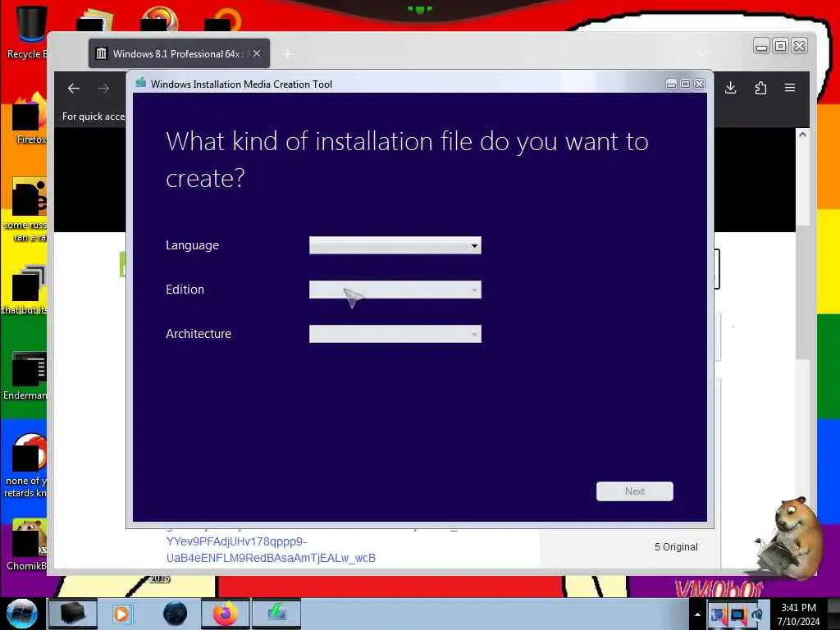This screenshot has width=840, height=630.
Task: Click the Firefox page scrollbar up arrow
Action: (802, 135)
